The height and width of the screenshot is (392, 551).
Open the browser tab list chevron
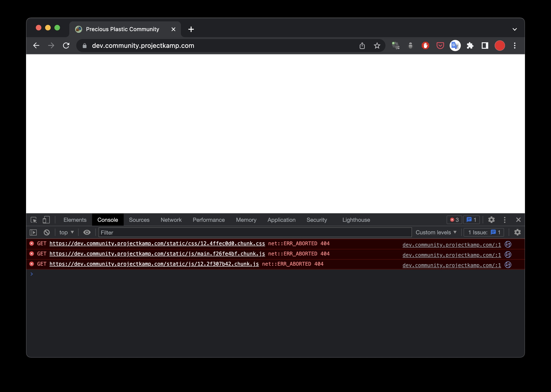pyautogui.click(x=515, y=29)
